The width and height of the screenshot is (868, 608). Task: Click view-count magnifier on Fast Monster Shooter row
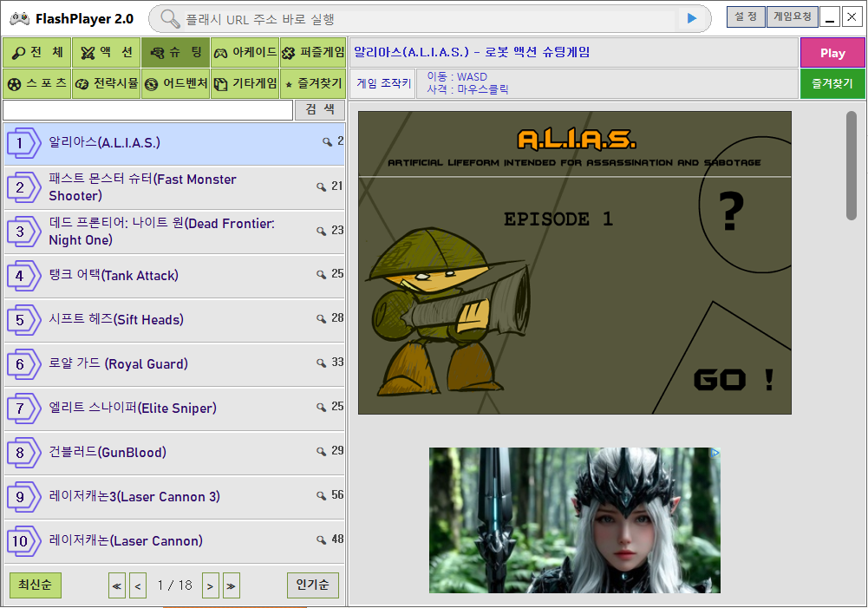pyautogui.click(x=321, y=186)
